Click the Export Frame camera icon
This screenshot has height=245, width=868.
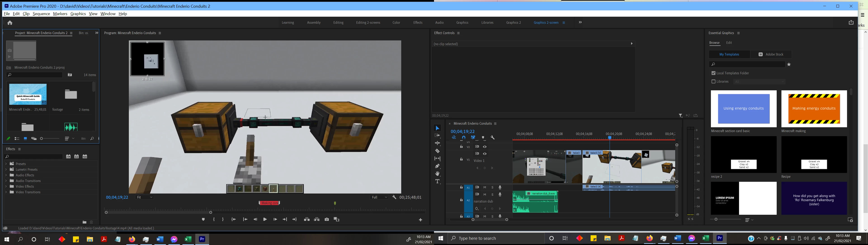(326, 219)
